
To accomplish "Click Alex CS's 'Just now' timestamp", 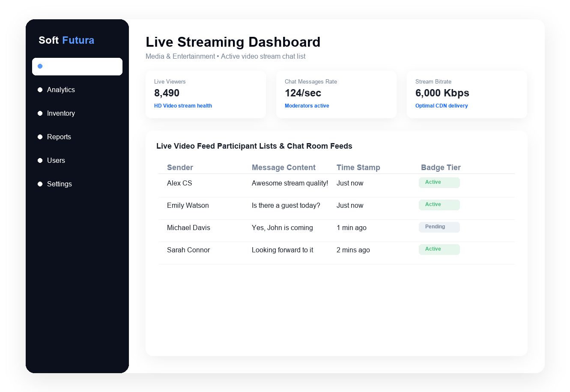I will click(350, 183).
